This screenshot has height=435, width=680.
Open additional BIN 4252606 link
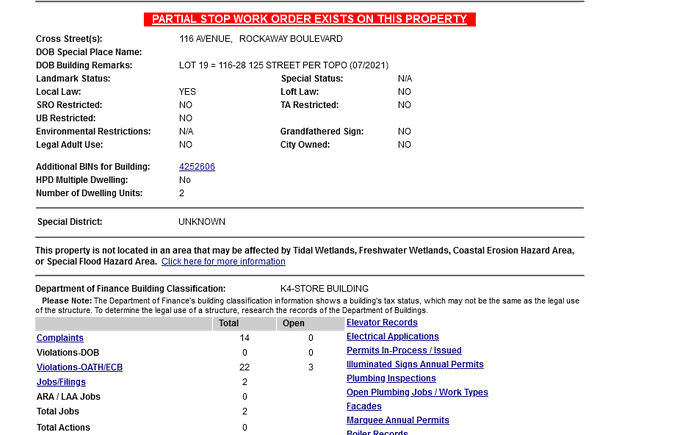[x=197, y=167]
